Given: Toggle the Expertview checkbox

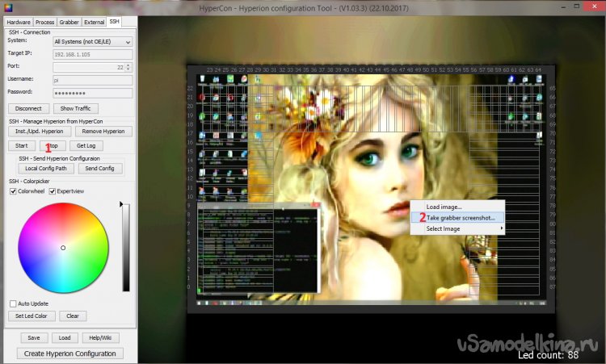Looking at the screenshot, I should (53, 191).
